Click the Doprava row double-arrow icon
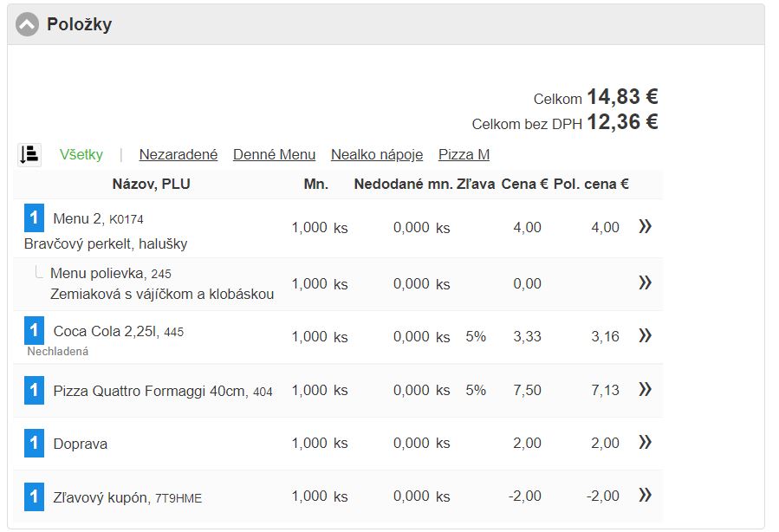The image size is (779, 532). pyautogui.click(x=645, y=443)
